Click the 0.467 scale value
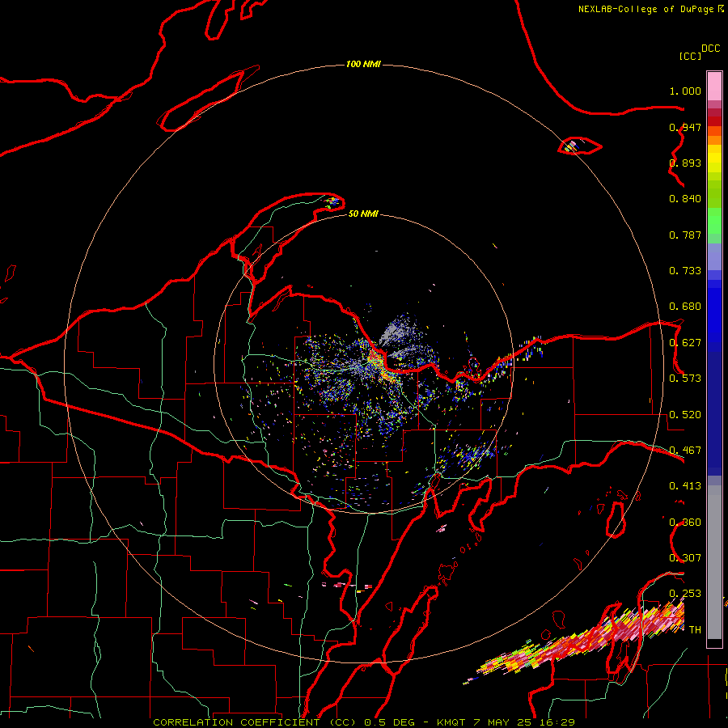Image resolution: width=728 pixels, height=728 pixels. pos(685,451)
